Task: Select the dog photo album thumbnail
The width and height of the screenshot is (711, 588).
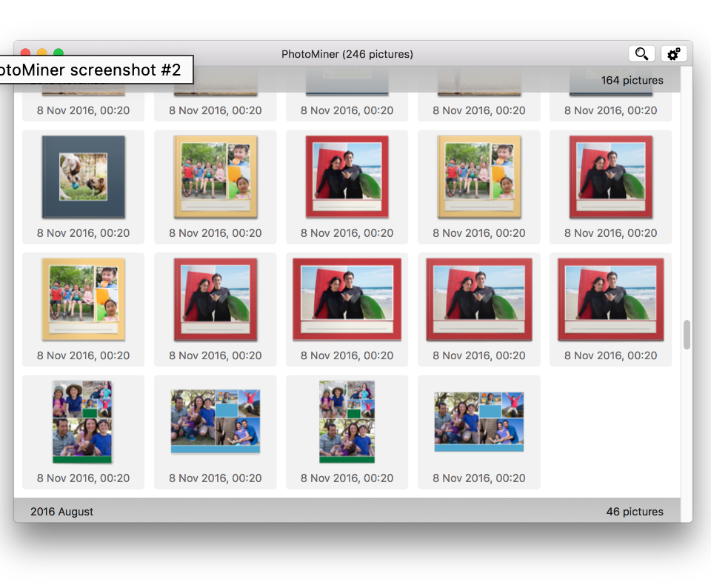Action: coord(84,177)
